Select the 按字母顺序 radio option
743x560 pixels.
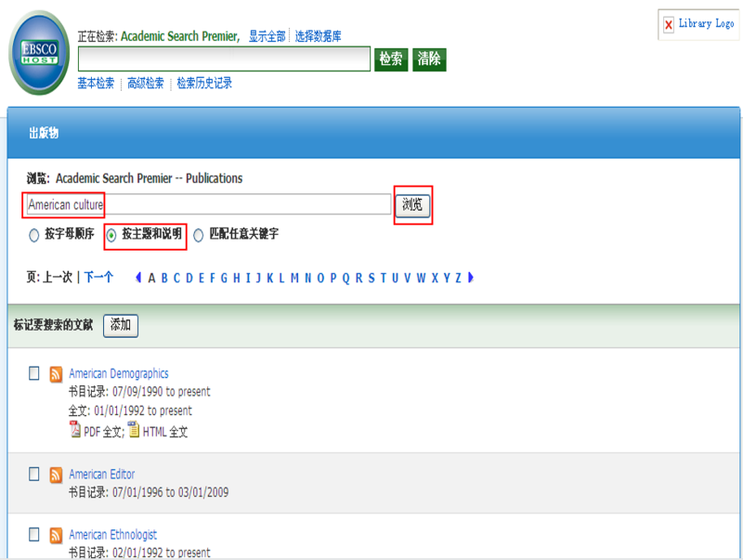click(33, 235)
